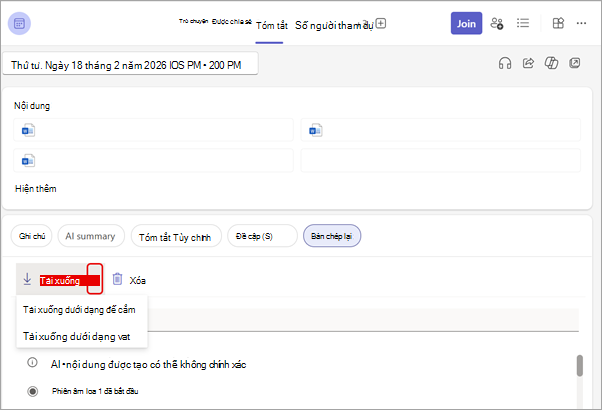Click the info circle icon
Screen dimensions: 602x410
pyautogui.click(x=33, y=362)
